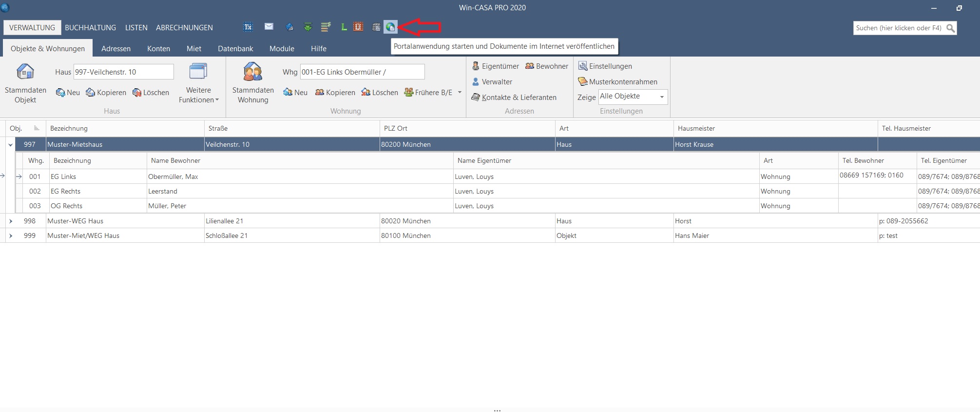Sort by the Straße column header

tap(218, 129)
